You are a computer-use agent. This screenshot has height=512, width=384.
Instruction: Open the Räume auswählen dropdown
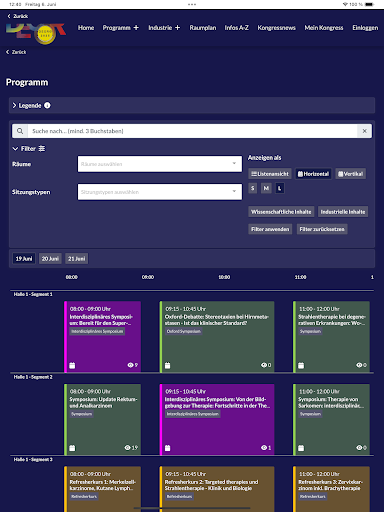[x=160, y=164]
